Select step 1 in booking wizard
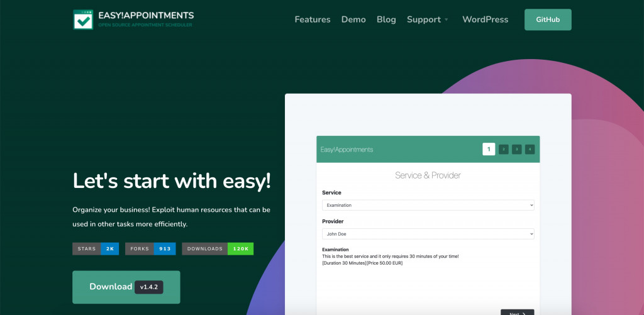 coord(488,149)
